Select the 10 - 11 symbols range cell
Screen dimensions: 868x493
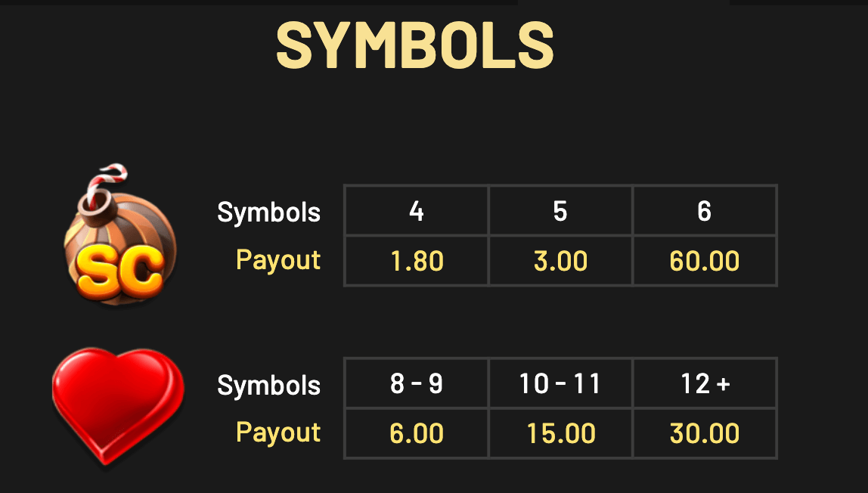[560, 384]
